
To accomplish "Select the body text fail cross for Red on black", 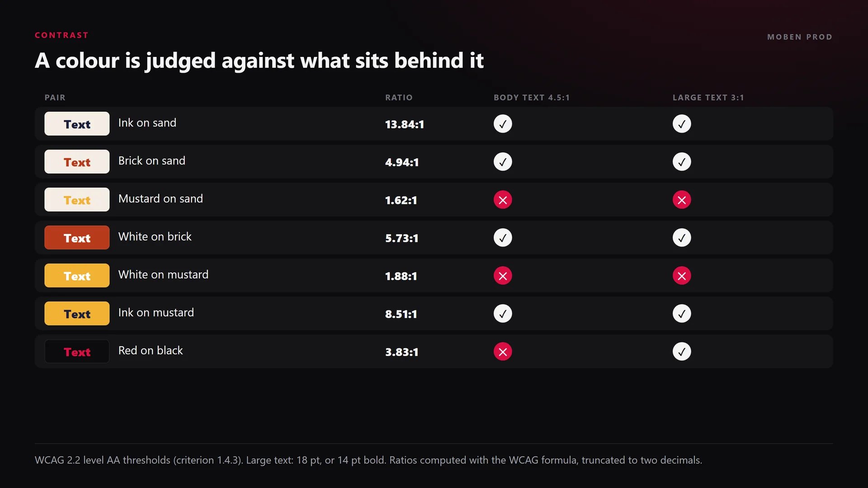I will click(x=503, y=352).
